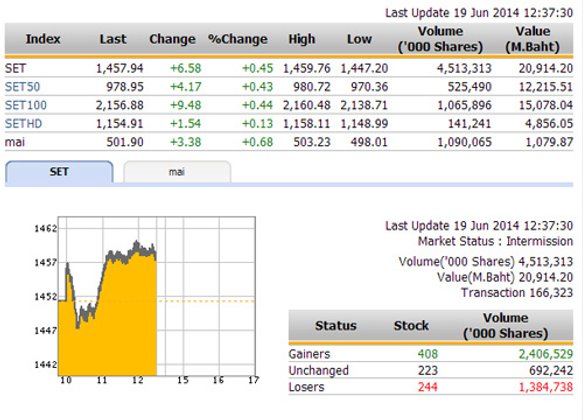Click the Losers row label
Screen dimensions: 583x420
306,387
